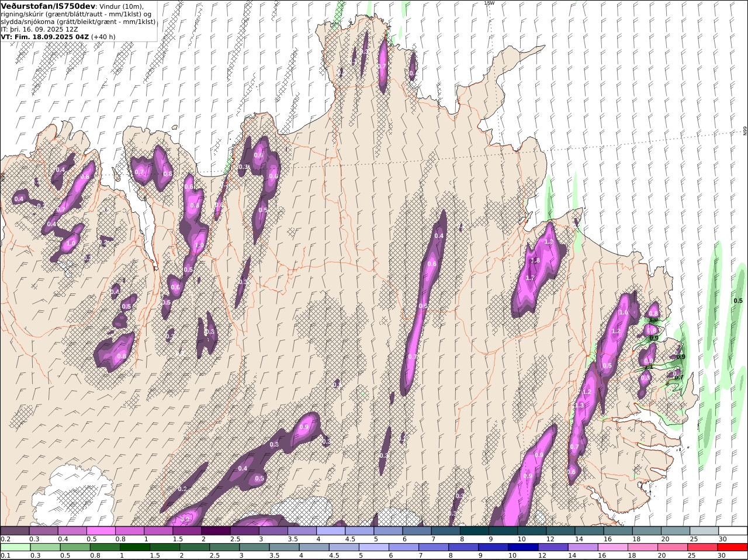748x560 pixels.
Task: Select the '0.4' label in the snow legend
Action: coord(63,539)
